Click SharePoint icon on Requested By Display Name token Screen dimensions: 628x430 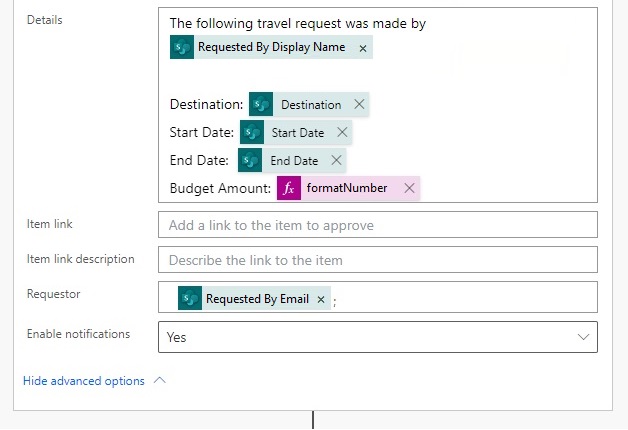click(182, 47)
